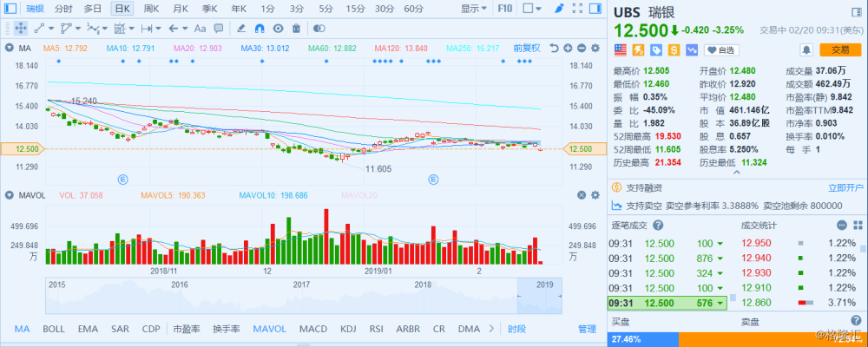Image resolution: width=868 pixels, height=347 pixels.
Task: Enable the KDJ indicator
Action: 348,329
